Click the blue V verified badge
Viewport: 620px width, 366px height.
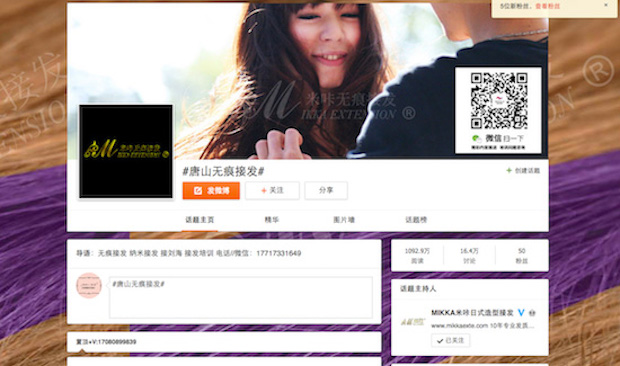coord(521,313)
